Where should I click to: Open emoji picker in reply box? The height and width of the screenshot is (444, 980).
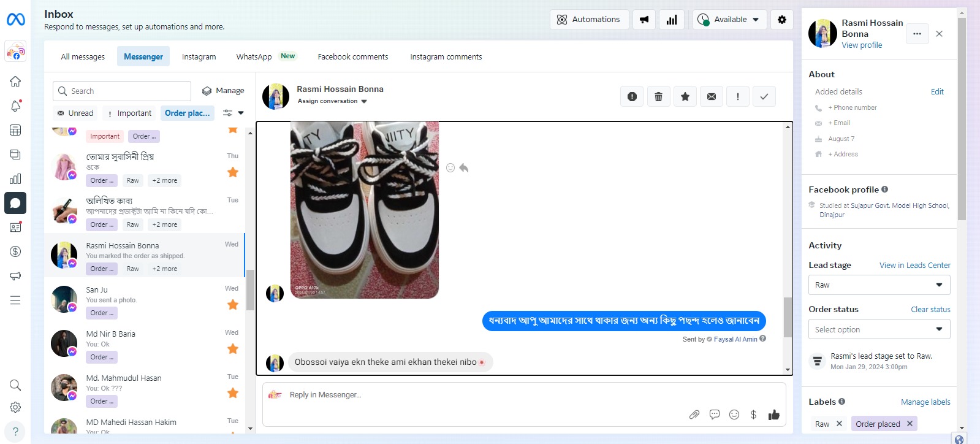pyautogui.click(x=734, y=415)
